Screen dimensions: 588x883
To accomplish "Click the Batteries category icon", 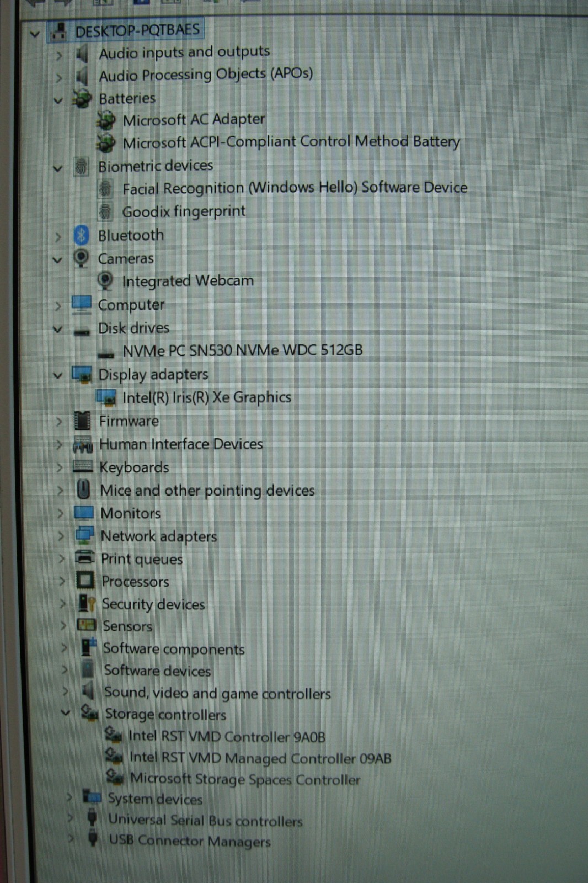I will pos(82,99).
